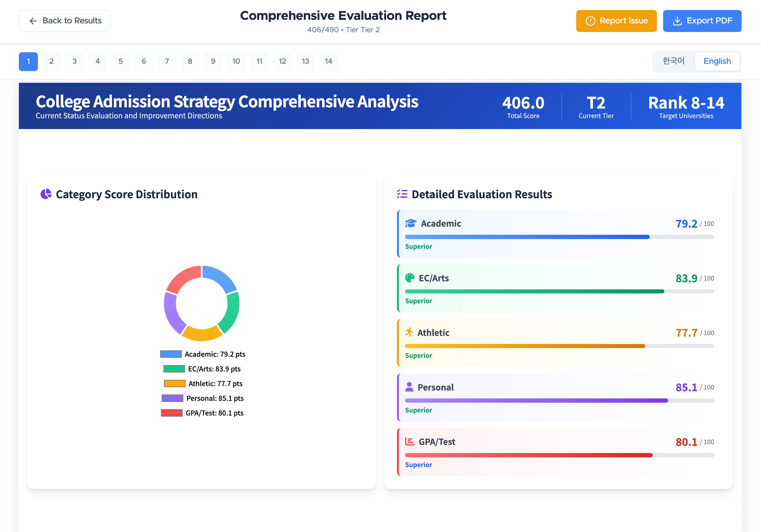The width and height of the screenshot is (761, 532).
Task: Click the download icon inside Export PDF button
Action: pos(677,21)
